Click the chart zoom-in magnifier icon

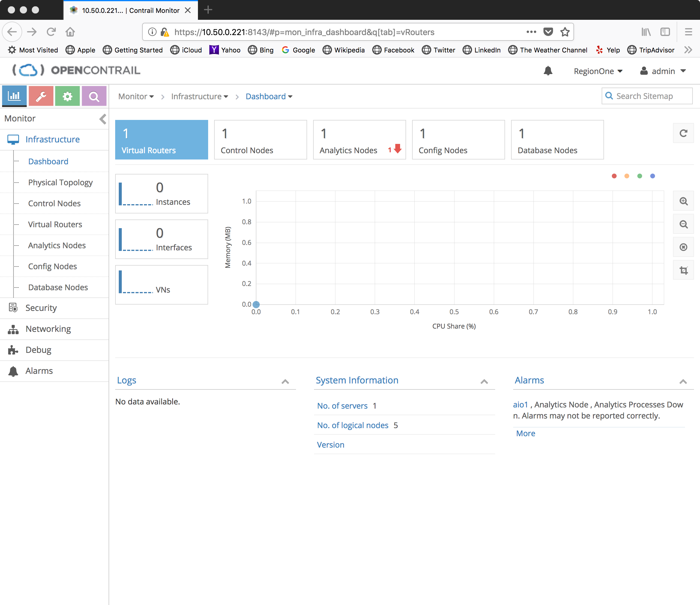click(x=684, y=201)
